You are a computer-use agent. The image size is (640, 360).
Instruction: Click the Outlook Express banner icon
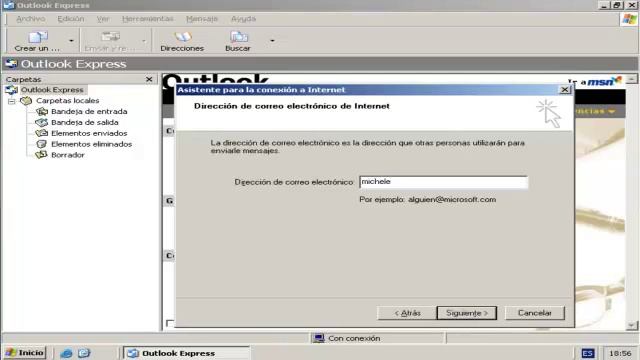[11, 64]
